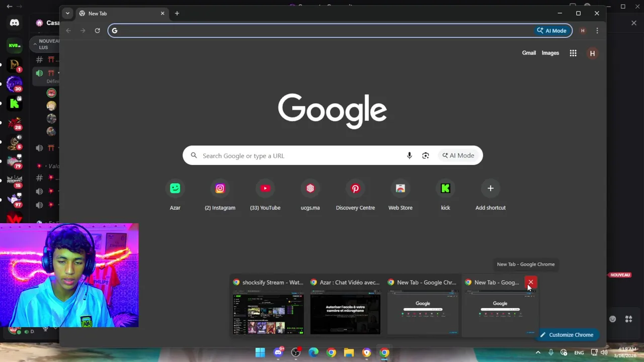Image resolution: width=644 pixels, height=362 pixels.
Task: Open OBS Studio from the taskbar
Action: [x=296, y=352]
